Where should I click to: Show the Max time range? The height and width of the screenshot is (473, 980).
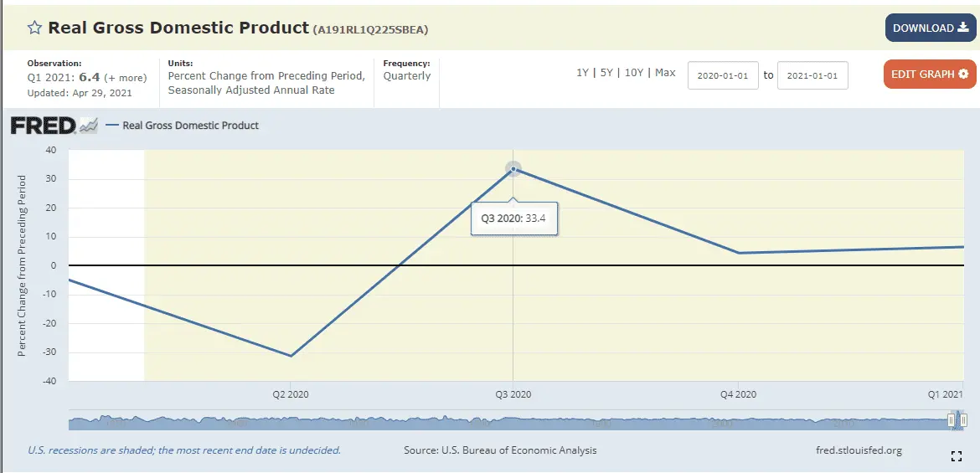(665, 73)
